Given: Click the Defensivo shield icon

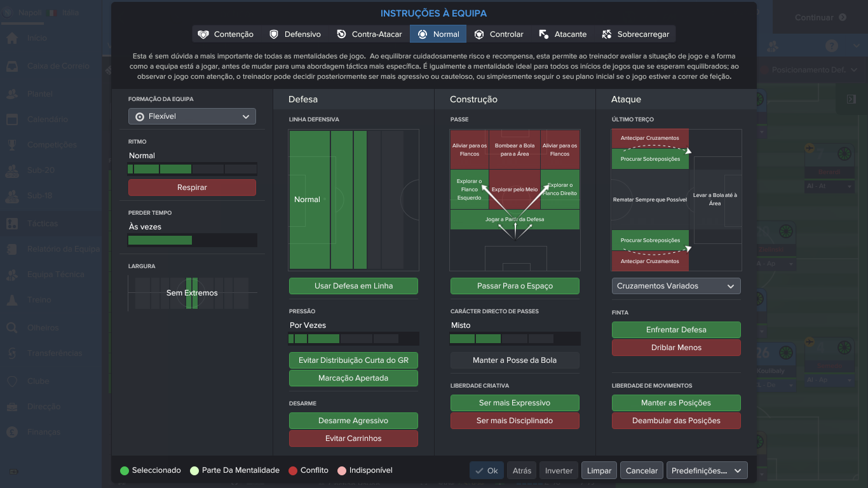Looking at the screenshot, I should [x=274, y=34].
